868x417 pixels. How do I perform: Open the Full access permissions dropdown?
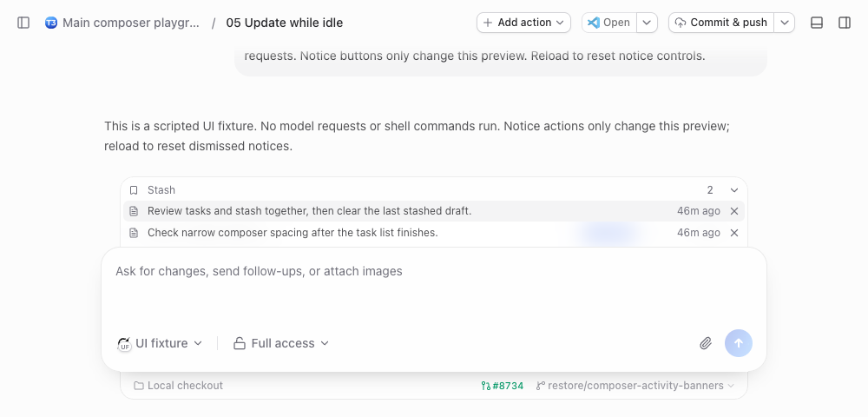(x=281, y=343)
